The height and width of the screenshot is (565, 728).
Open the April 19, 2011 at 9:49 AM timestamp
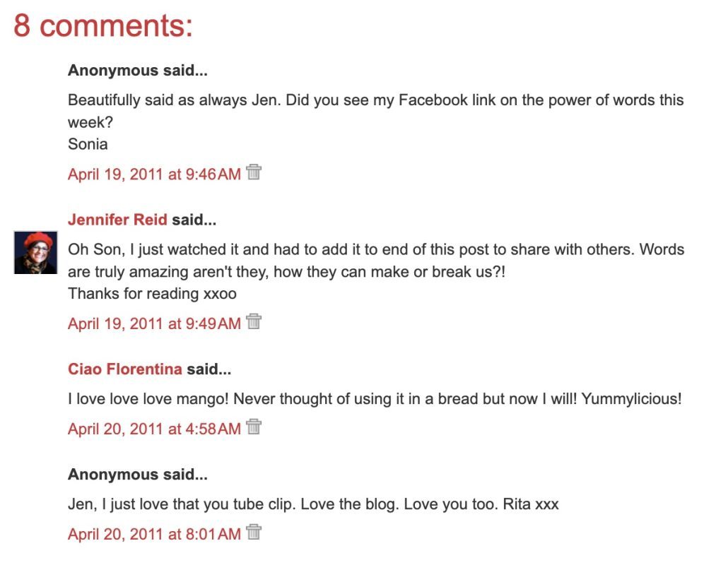154,323
